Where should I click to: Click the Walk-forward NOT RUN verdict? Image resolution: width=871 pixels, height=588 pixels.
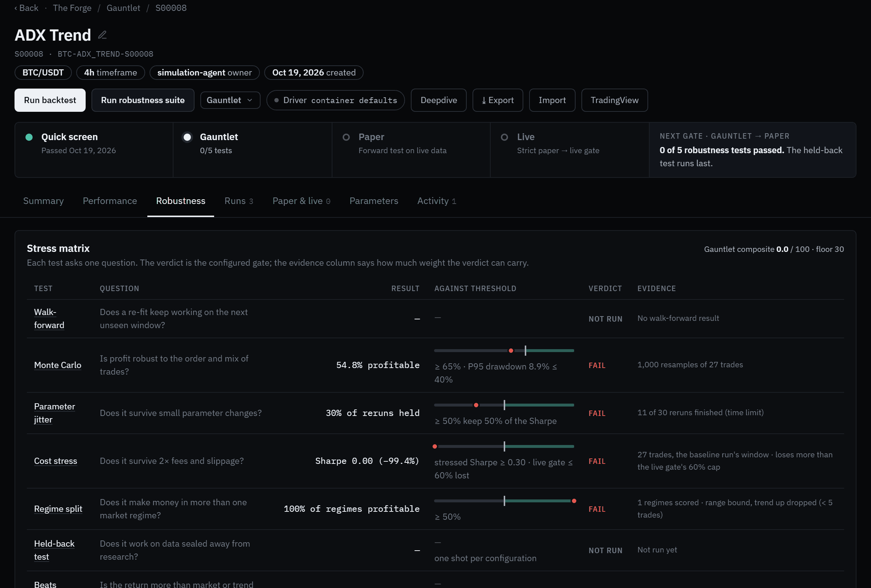(x=605, y=319)
